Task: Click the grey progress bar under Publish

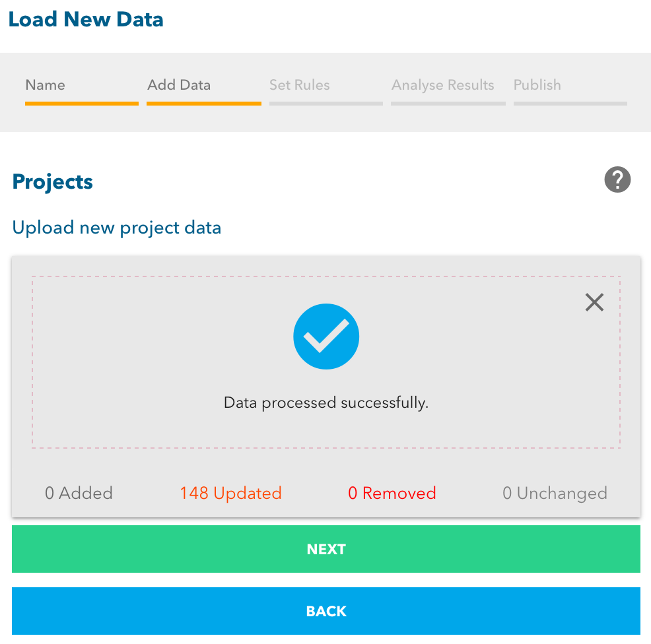Action: pos(570,104)
